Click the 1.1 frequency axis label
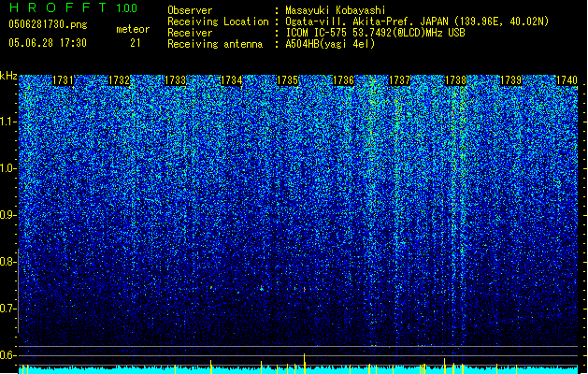 click(x=8, y=122)
